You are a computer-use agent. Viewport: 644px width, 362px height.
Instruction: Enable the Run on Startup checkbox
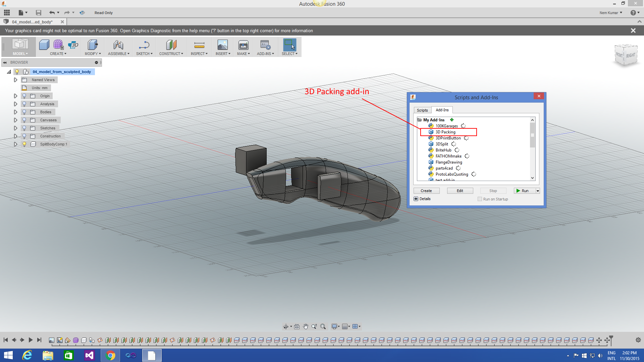(480, 199)
